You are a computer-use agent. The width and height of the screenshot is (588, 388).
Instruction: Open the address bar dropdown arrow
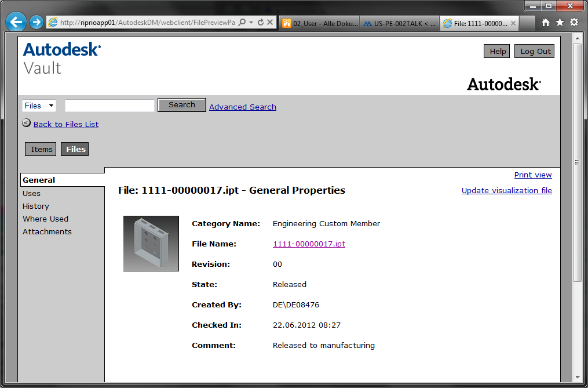(251, 23)
